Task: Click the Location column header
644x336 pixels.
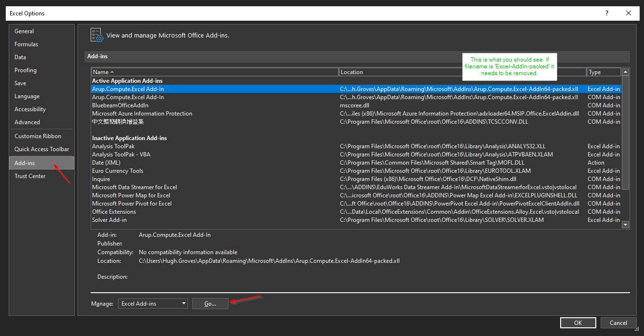Action: coord(463,72)
